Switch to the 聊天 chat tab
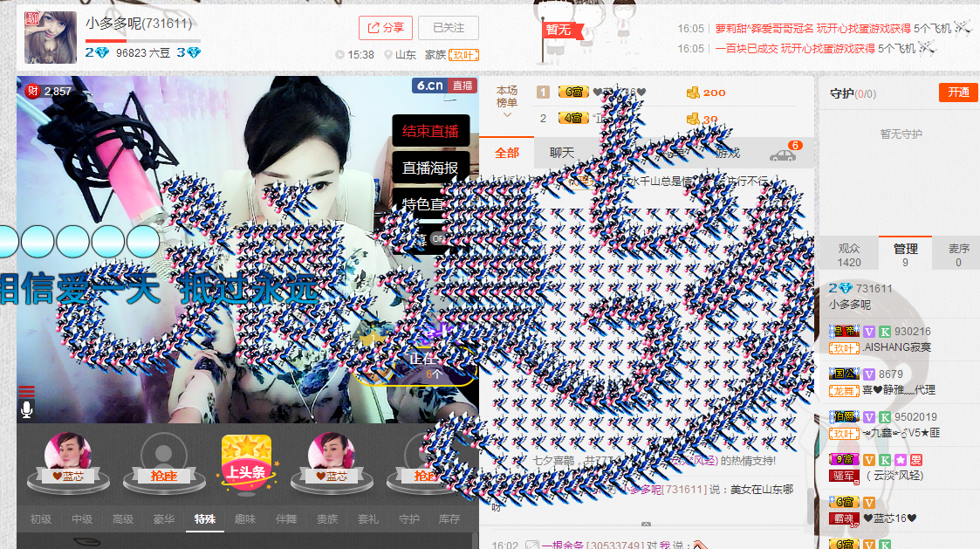The width and height of the screenshot is (980, 549). pyautogui.click(x=562, y=154)
